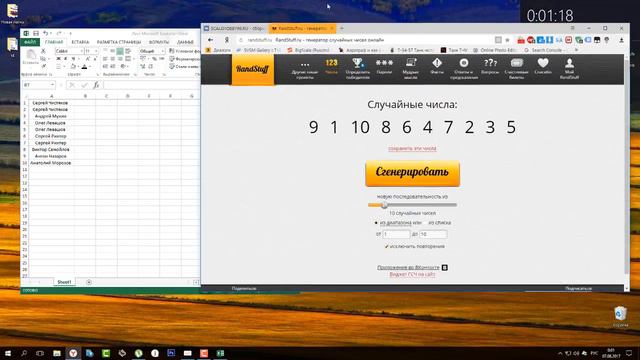This screenshot has width=640, height=360.
Task: Open the notification center in system tray
Action: (x=629, y=353)
